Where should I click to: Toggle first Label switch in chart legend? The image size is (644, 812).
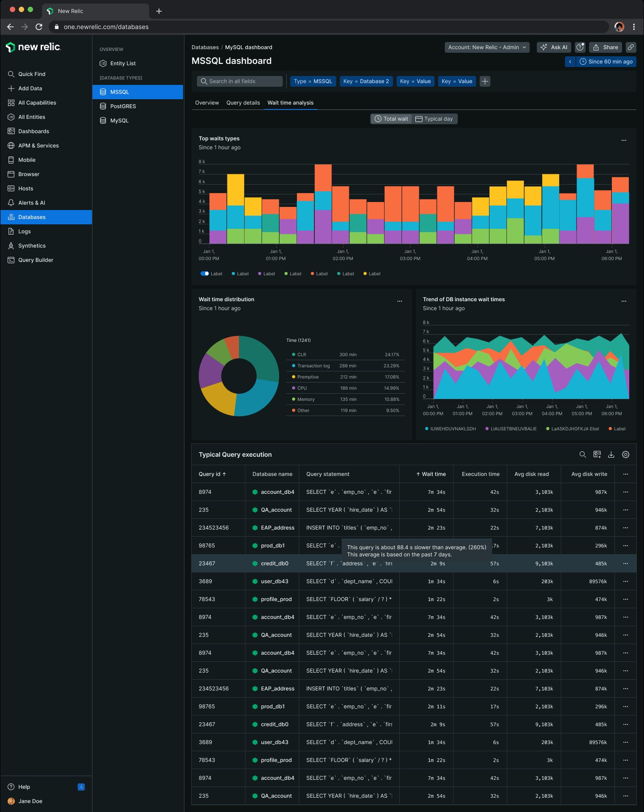coord(205,273)
